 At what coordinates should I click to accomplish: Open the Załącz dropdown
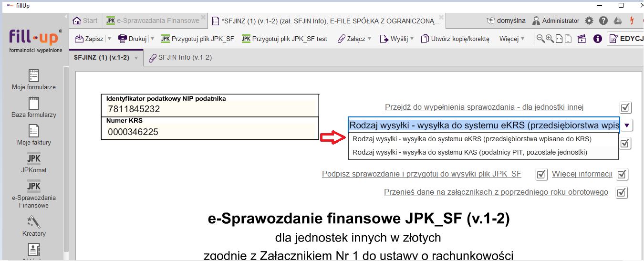[x=354, y=39]
